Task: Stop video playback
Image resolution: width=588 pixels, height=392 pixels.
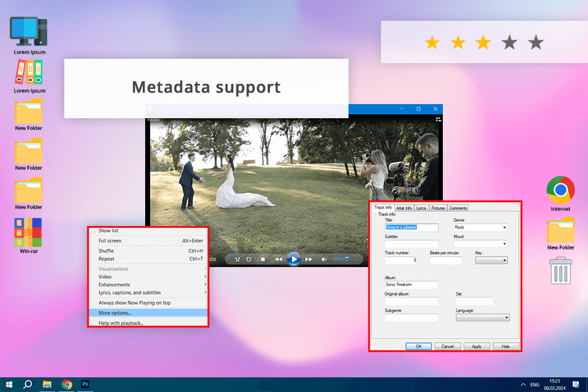Action: click(x=263, y=259)
